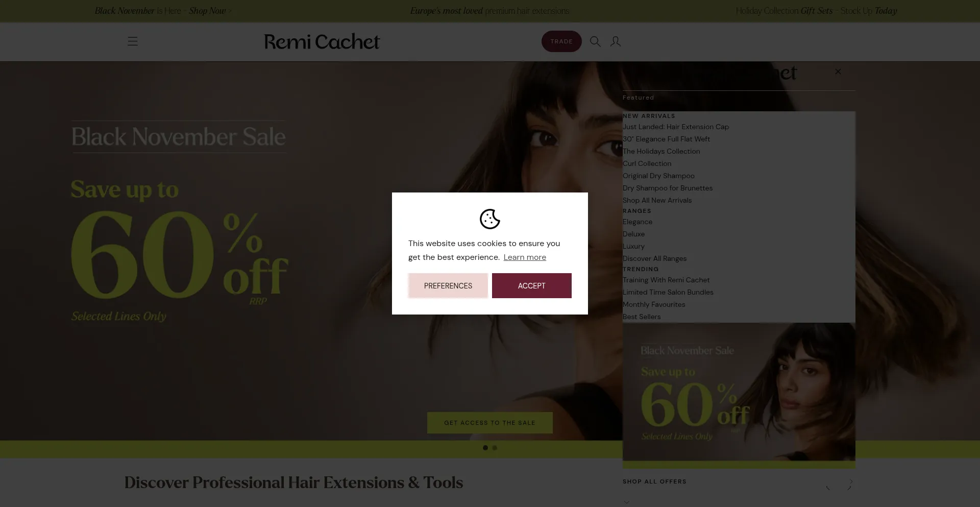Image resolution: width=980 pixels, height=507 pixels.
Task: Select the first carousel slide dot
Action: pos(485,448)
